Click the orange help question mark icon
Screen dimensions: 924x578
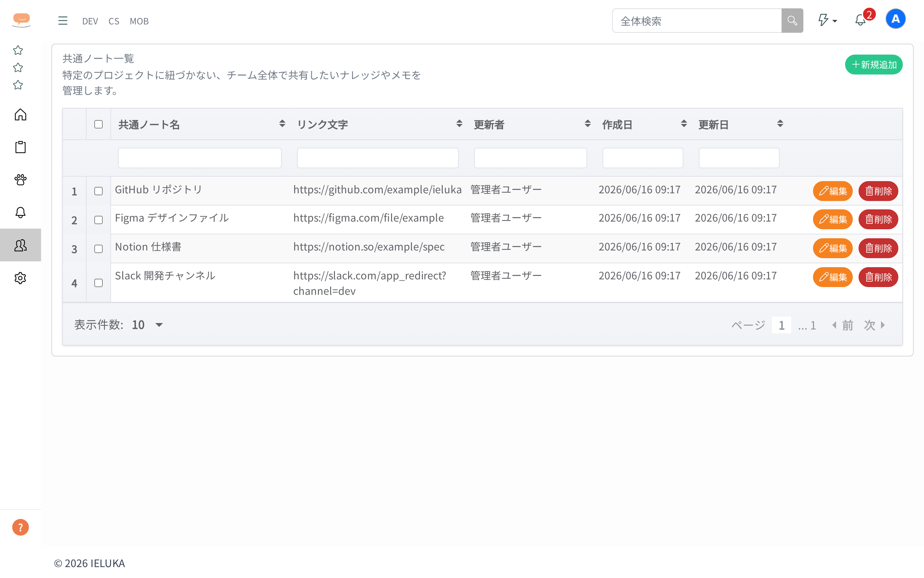coord(21,527)
